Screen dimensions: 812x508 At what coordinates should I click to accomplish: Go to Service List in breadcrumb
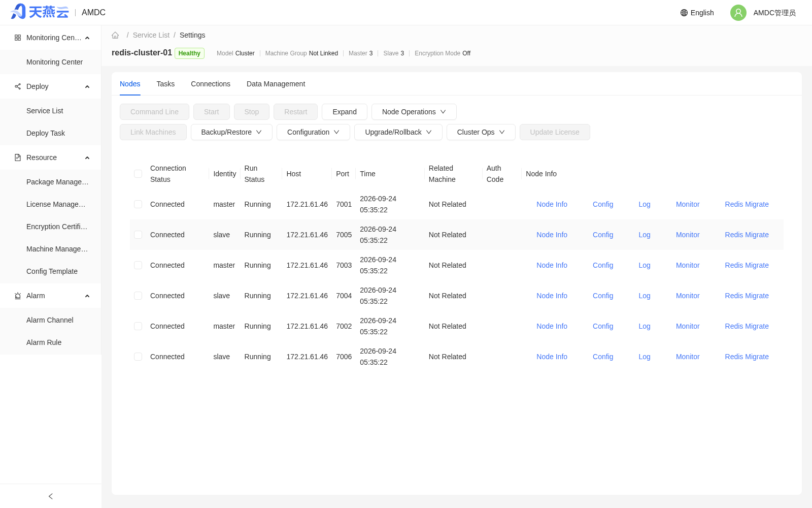[151, 35]
